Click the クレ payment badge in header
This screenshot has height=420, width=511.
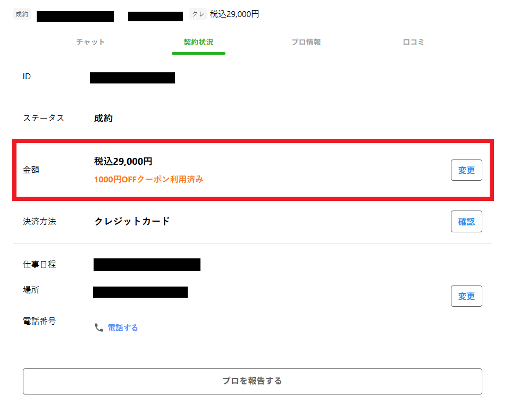click(198, 14)
